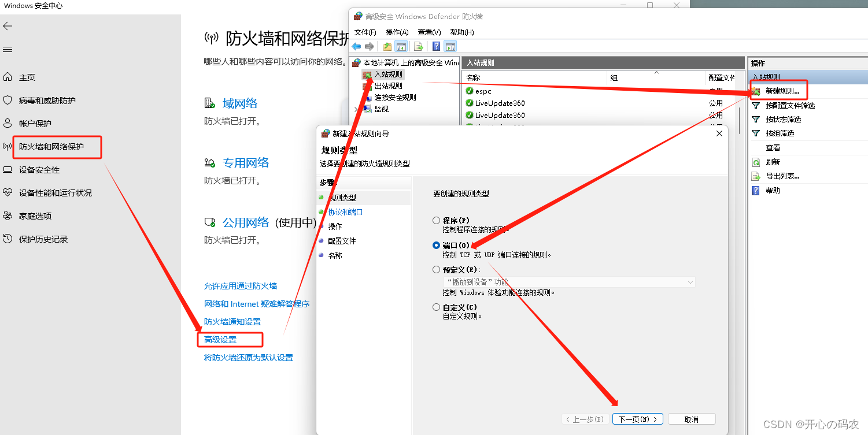Select the 程序(P) radio button
Screen dimensions: 868x435
[x=436, y=221]
